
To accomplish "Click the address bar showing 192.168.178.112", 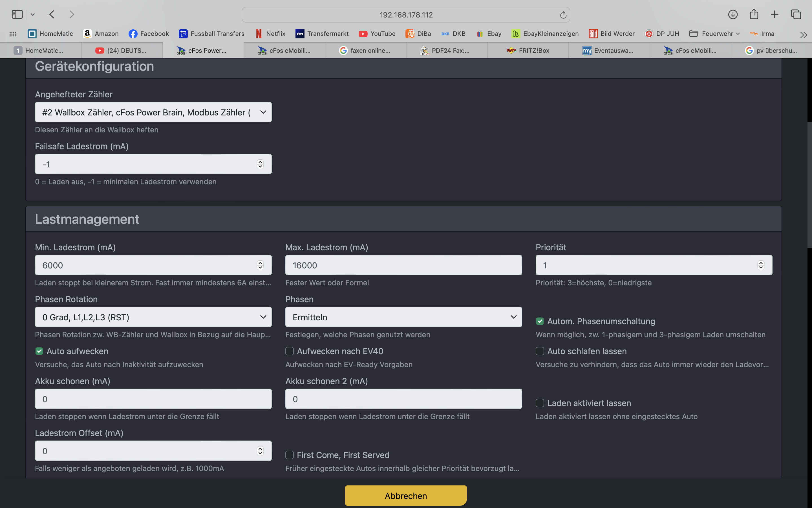I will [406, 15].
